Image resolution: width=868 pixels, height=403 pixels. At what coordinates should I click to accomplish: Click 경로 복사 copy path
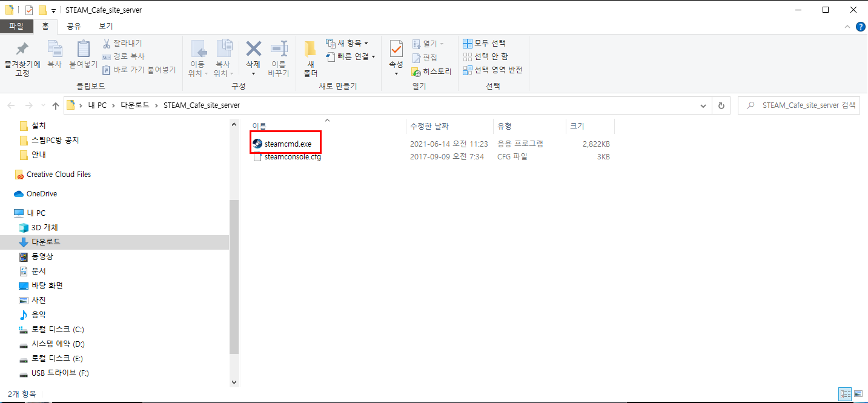coord(123,56)
